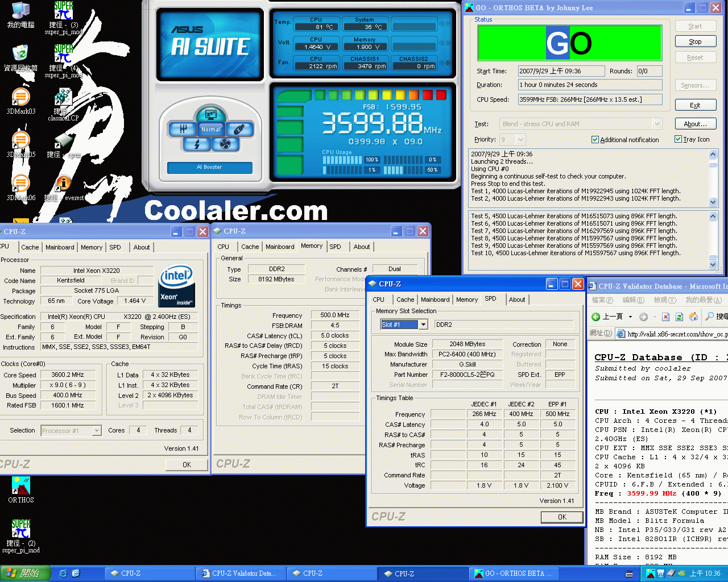Open IE back button history dropdown arrow

630,317
